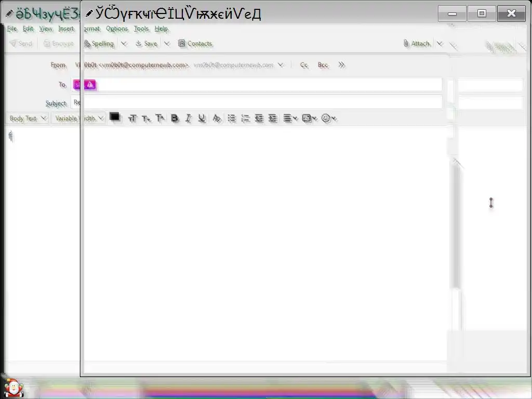Open the text alignment dropdown
This screenshot has height=399, width=532.
pos(290,118)
